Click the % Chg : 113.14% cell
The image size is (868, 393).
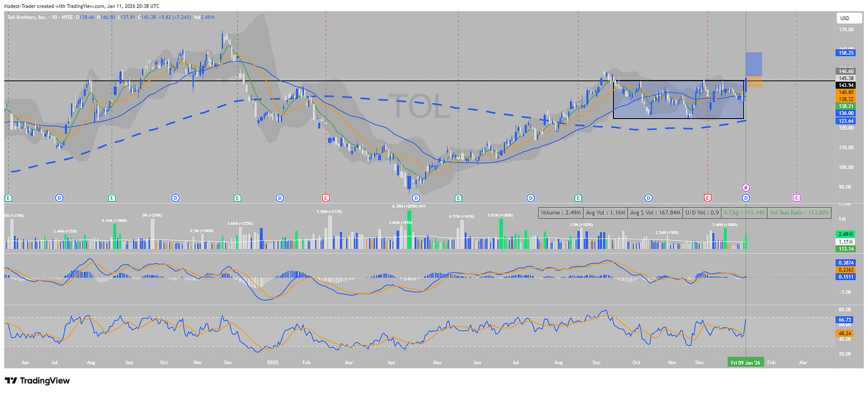tap(743, 213)
